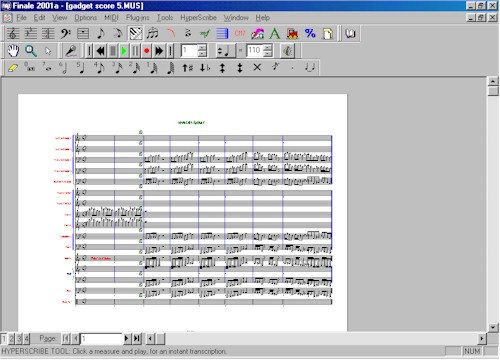Select the Text tool letter A
Viewport: 500px width, 360px height.
click(274, 33)
